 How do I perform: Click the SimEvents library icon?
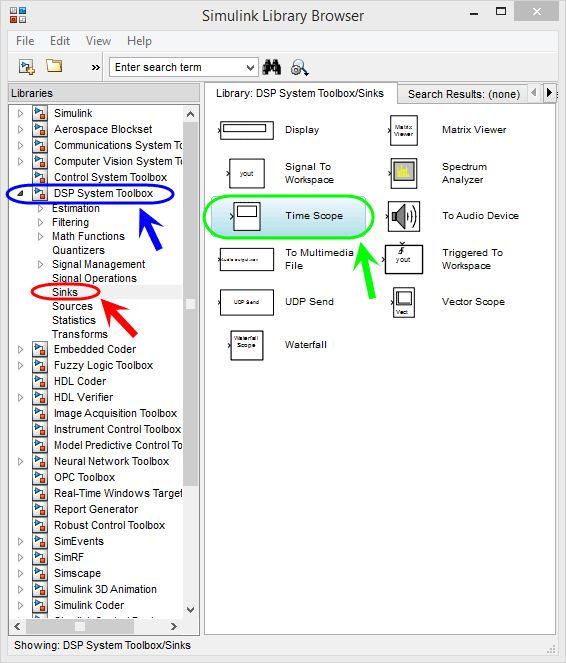pos(40,541)
